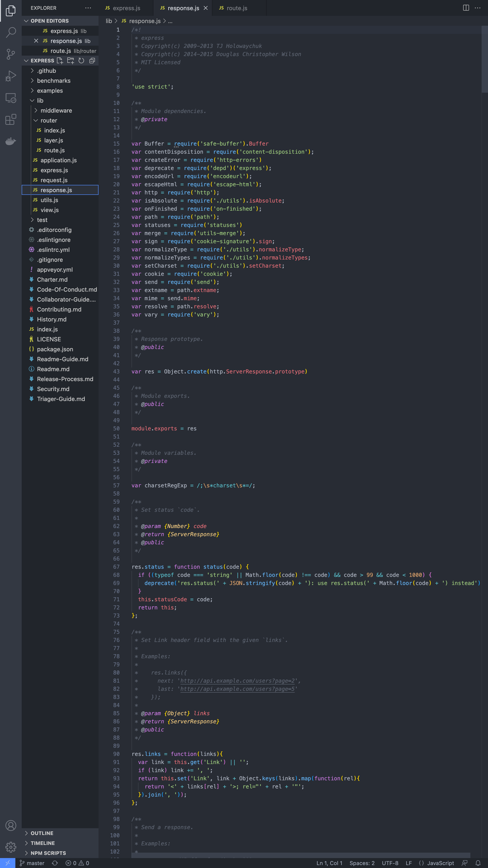Expand the test folder
This screenshot has width=488, height=868.
point(60,220)
